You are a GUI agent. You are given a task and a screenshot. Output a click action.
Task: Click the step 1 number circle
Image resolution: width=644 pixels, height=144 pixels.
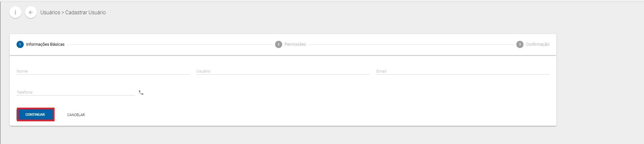(x=20, y=44)
